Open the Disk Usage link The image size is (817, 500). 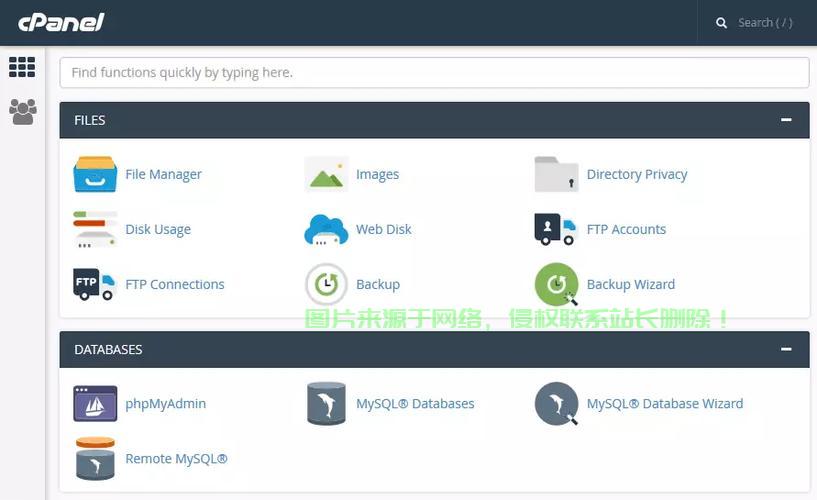(158, 229)
